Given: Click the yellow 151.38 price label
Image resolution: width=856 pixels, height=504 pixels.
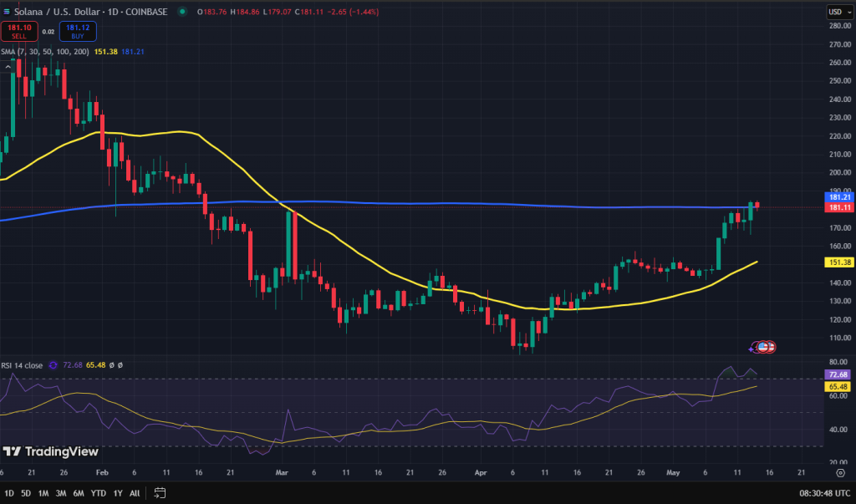Looking at the screenshot, I should [839, 262].
